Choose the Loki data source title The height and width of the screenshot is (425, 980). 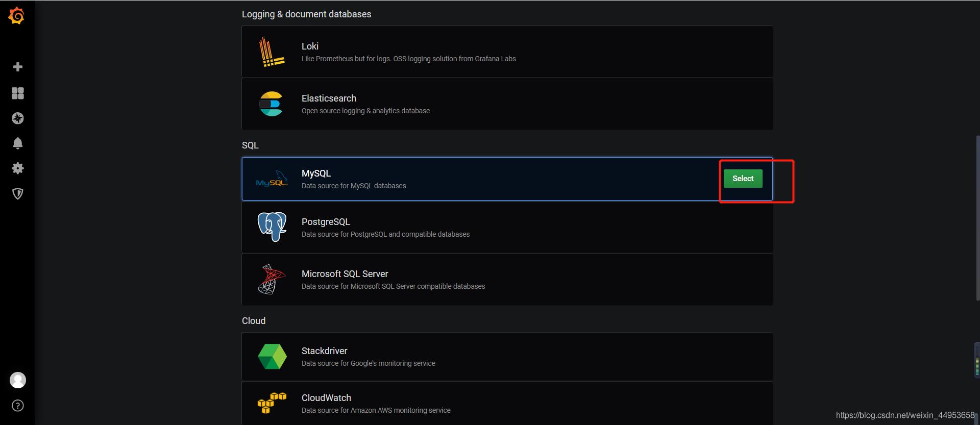[310, 46]
